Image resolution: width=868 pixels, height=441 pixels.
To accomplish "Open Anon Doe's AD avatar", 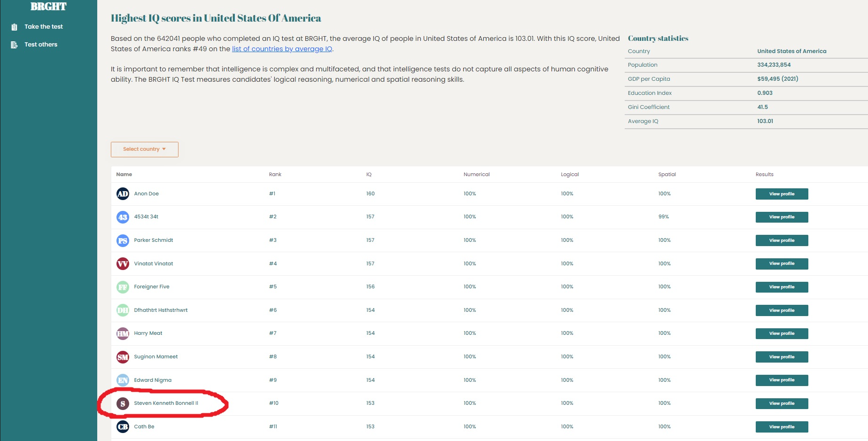I will (123, 193).
